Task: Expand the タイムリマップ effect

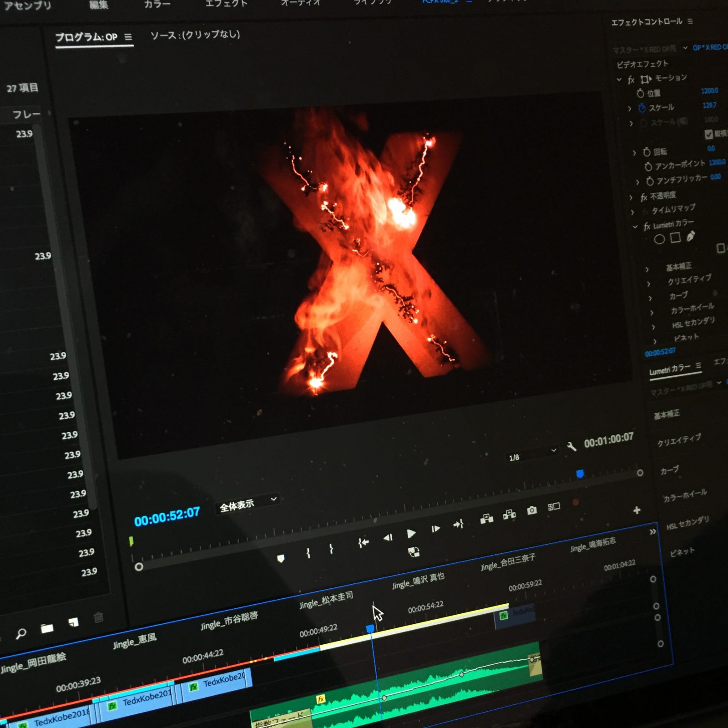Action: [632, 212]
